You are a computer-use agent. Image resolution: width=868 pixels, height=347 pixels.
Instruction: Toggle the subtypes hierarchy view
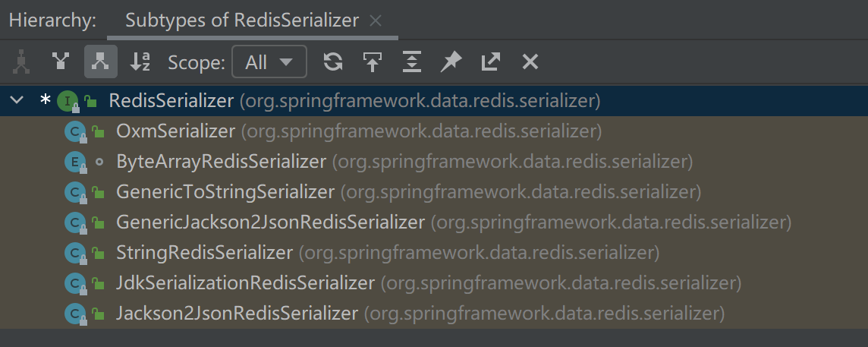100,62
